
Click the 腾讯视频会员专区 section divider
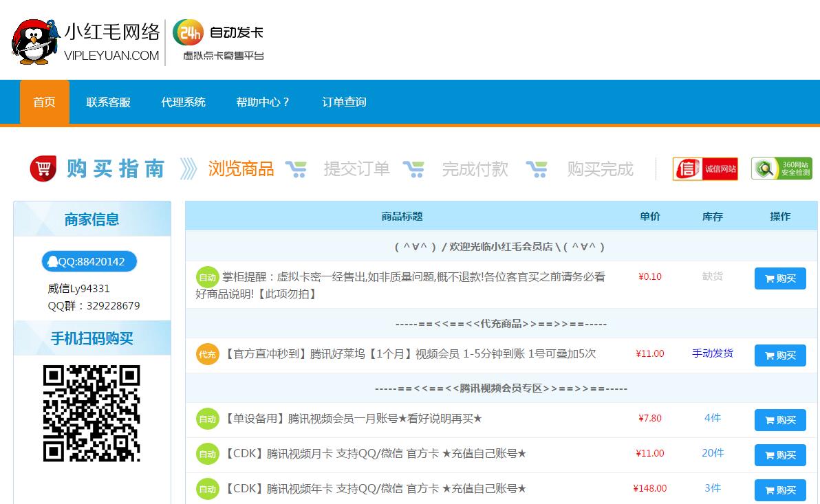501,388
